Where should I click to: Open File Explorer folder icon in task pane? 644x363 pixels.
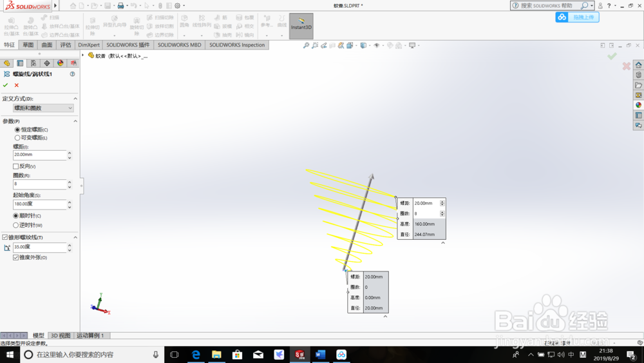coord(638,85)
